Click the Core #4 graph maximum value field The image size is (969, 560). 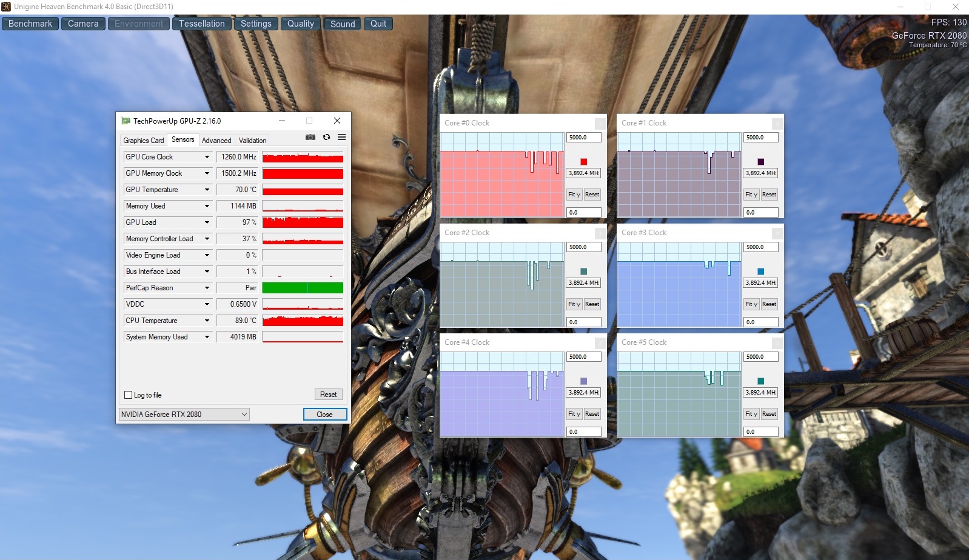click(x=584, y=357)
